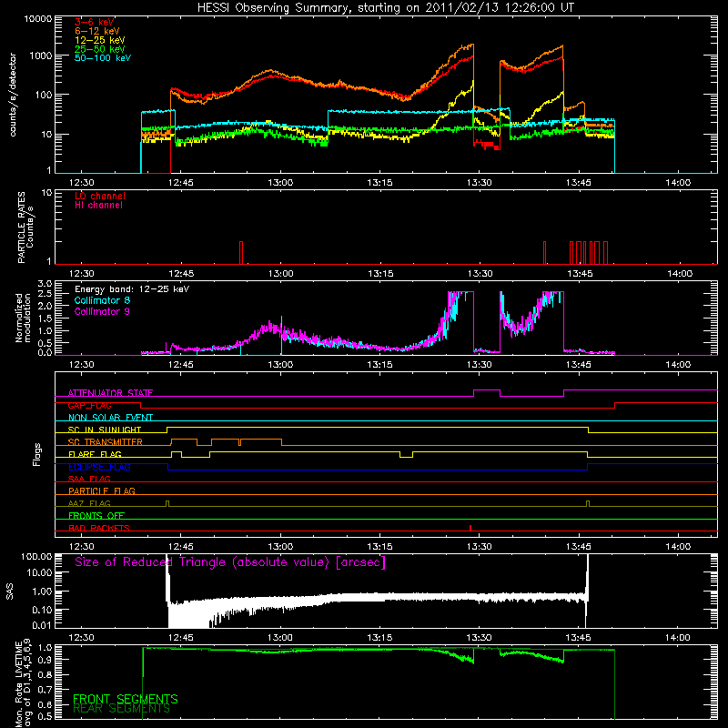Click the 100.00 tick on the SAS axis
Image resolution: width=728 pixels, height=728 pixels.
36,556
